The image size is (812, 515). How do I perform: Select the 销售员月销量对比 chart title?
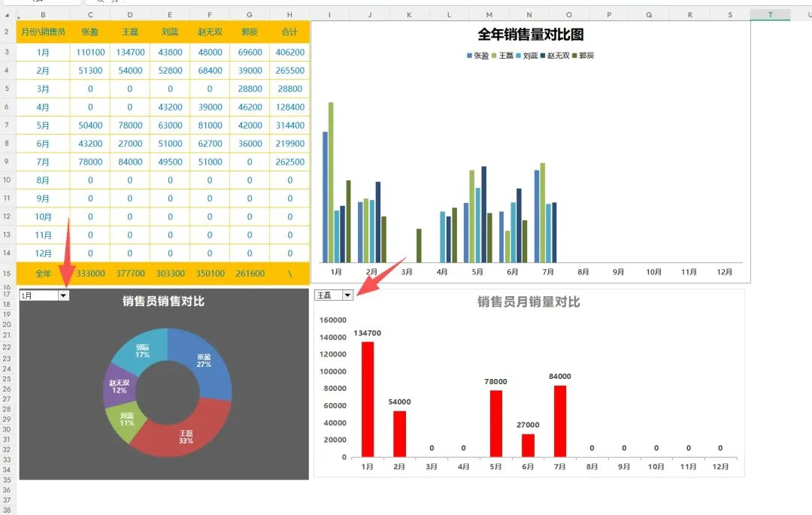(x=529, y=302)
